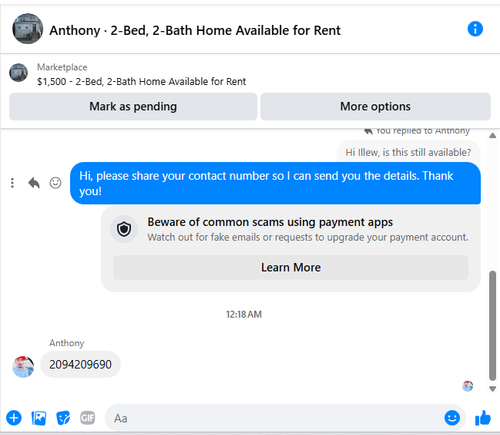Click Anthony sender name above number
Screen dimensions: 500x435
point(67,343)
